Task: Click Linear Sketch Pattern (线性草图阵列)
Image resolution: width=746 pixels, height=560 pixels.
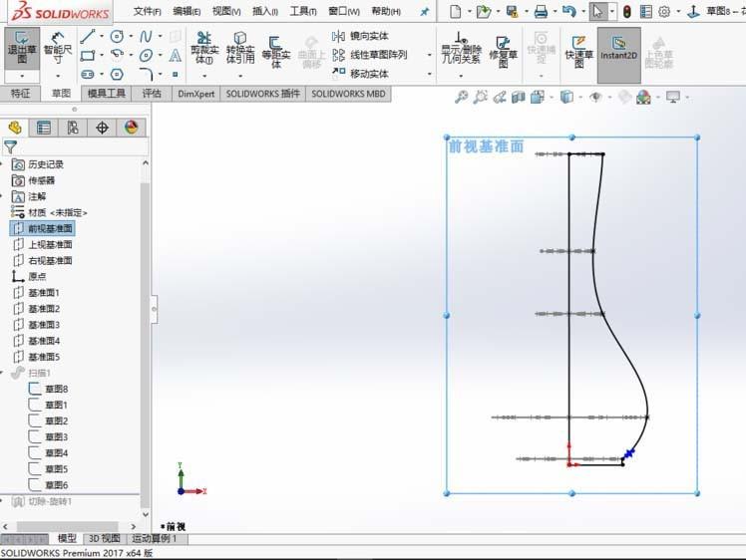Action: (370, 55)
